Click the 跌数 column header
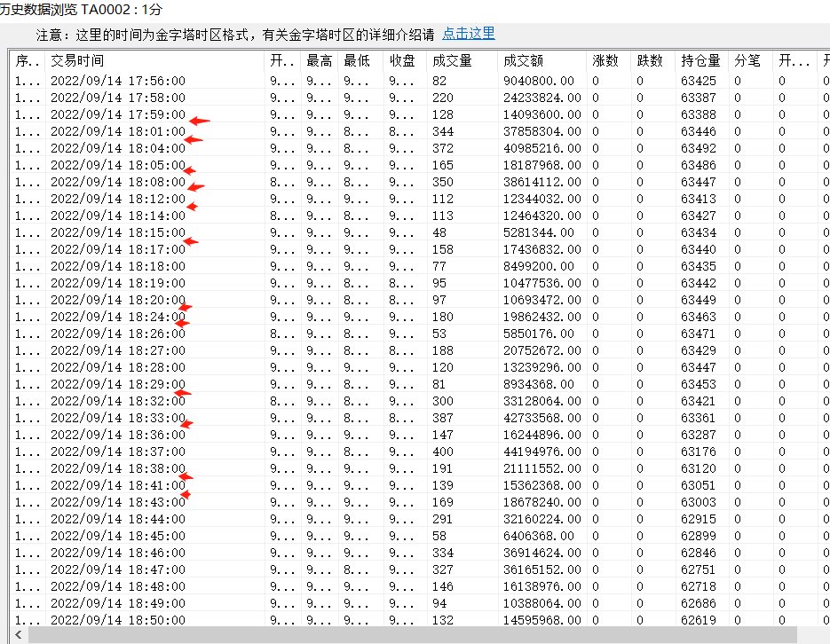The height and width of the screenshot is (644, 830). (652, 61)
